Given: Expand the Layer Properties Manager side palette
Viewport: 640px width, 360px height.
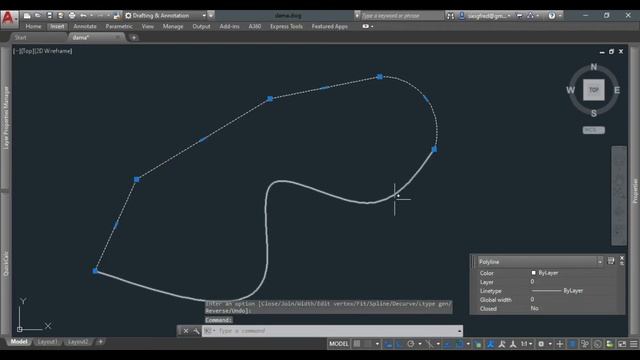Looking at the screenshot, I should 6,118.
